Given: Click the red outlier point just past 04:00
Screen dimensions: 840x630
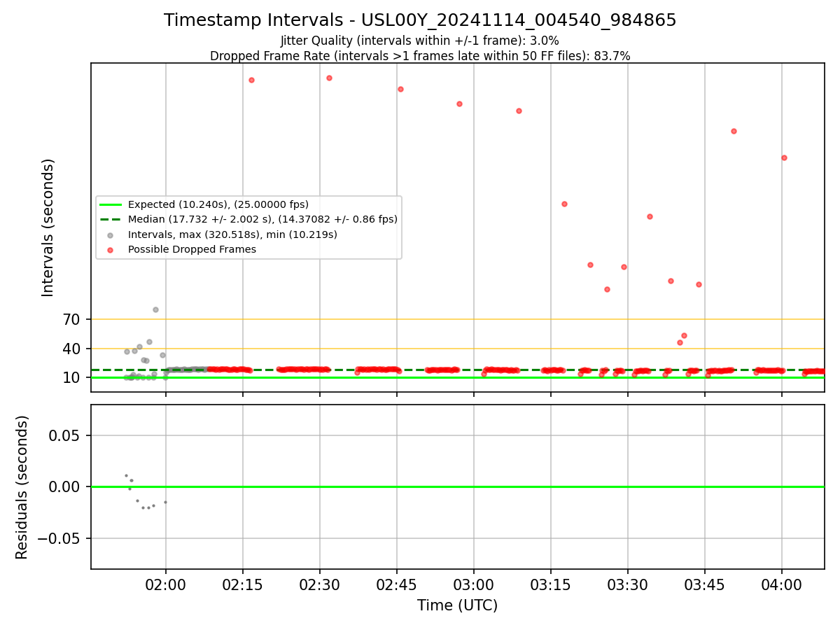Looking at the screenshot, I should click(784, 157).
